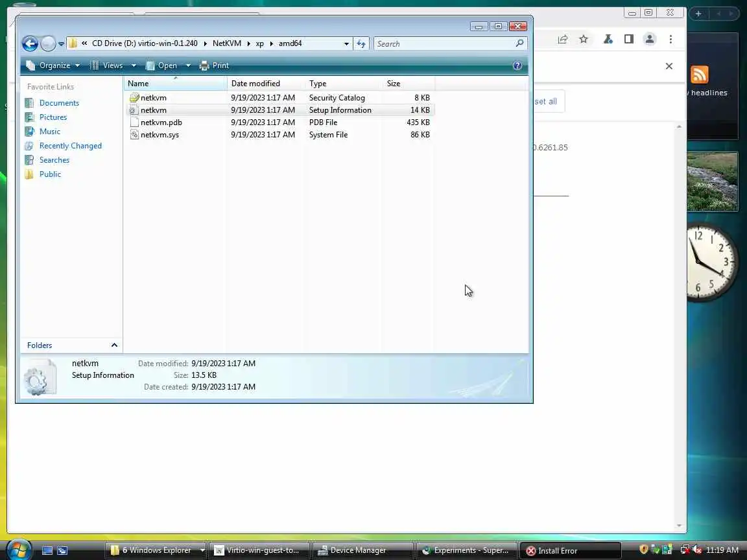Open the Windows Start orb
Image resolution: width=747 pixels, height=560 pixels.
[19, 549]
